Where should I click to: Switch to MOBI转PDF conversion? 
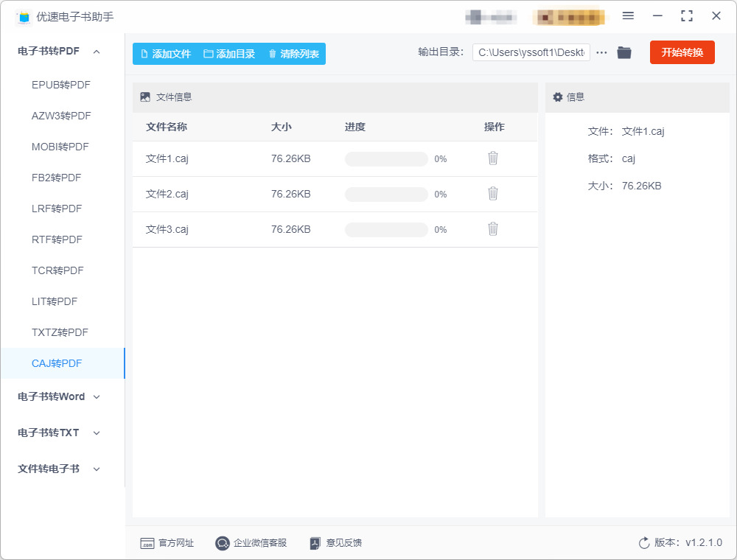point(60,147)
